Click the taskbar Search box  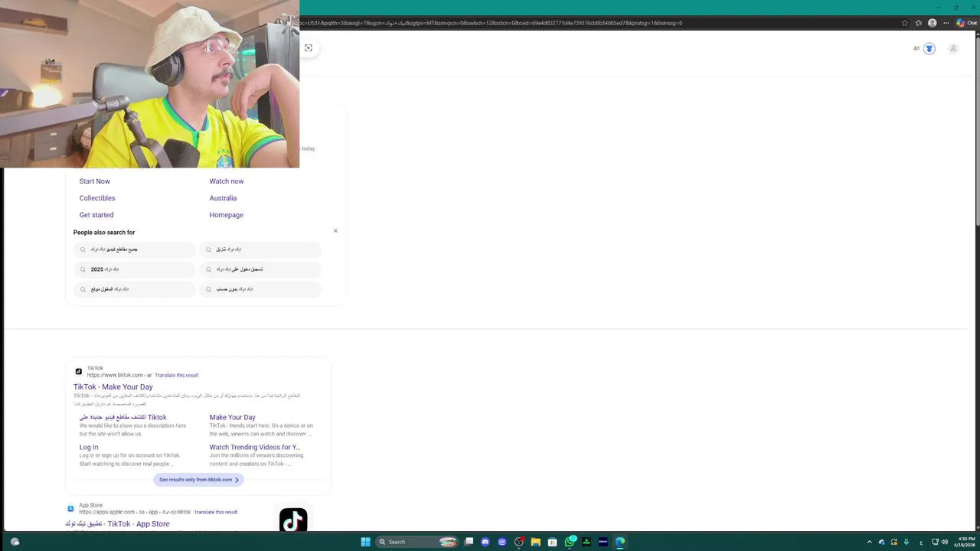tap(416, 542)
